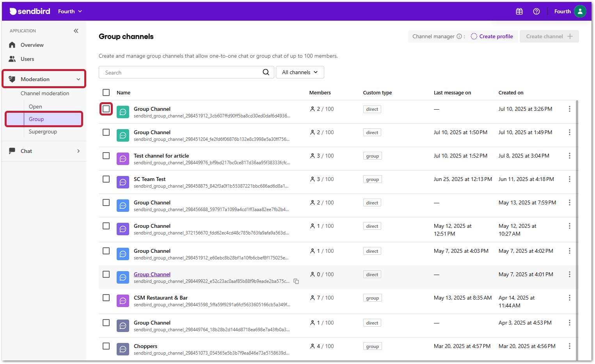This screenshot has width=595, height=364.
Task: Copy the highlighted channel URL icon
Action: point(296,281)
